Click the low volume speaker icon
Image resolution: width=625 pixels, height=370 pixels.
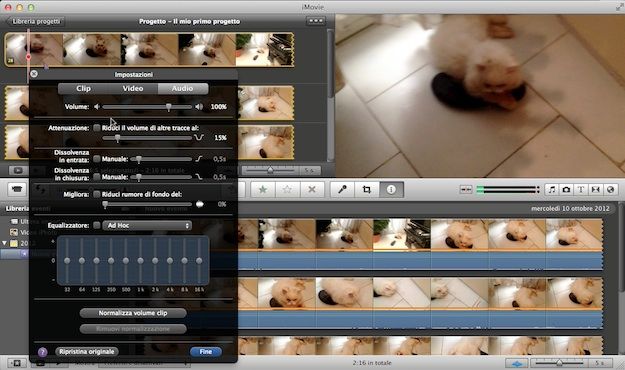[x=96, y=107]
